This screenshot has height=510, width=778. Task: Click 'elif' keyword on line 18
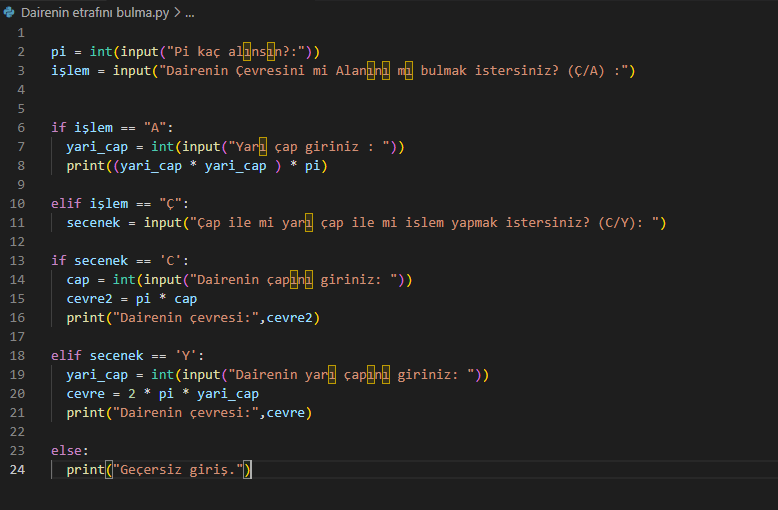[x=66, y=355]
